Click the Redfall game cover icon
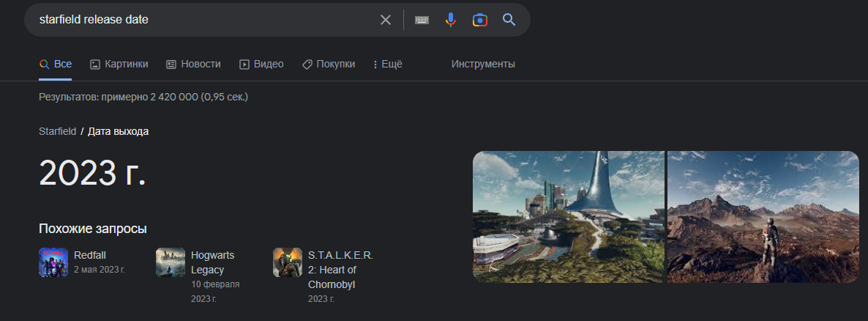The height and width of the screenshot is (321, 868). (53, 262)
